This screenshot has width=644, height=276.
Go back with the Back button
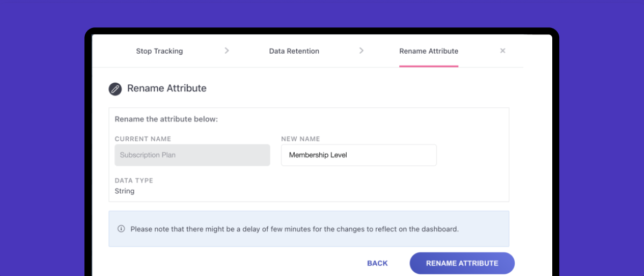(377, 263)
